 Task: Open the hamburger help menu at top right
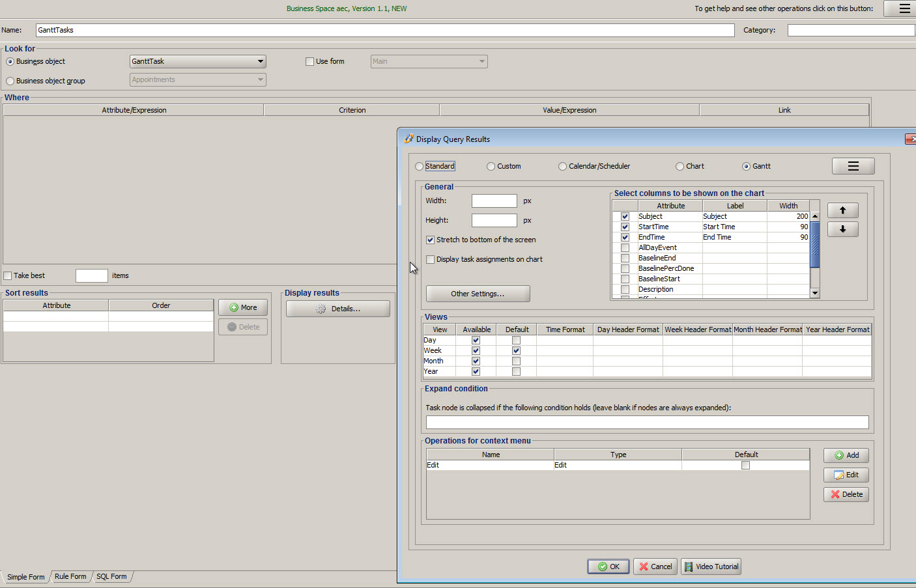point(902,8)
